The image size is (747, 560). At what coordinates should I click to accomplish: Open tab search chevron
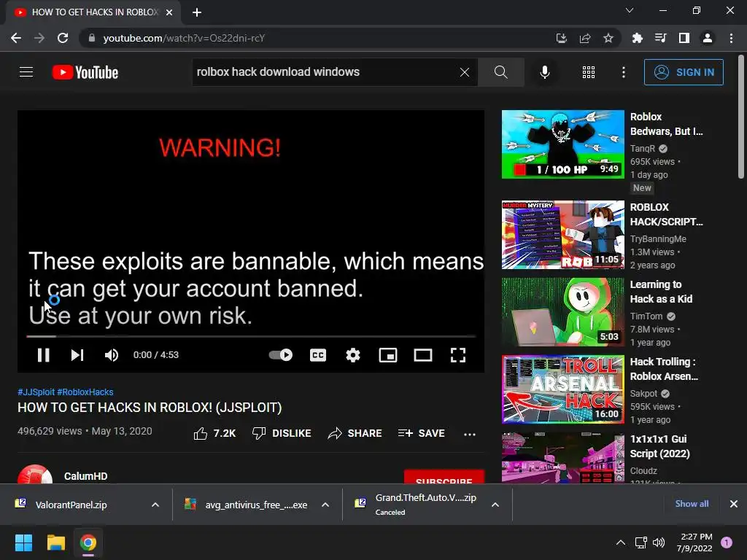tap(630, 10)
